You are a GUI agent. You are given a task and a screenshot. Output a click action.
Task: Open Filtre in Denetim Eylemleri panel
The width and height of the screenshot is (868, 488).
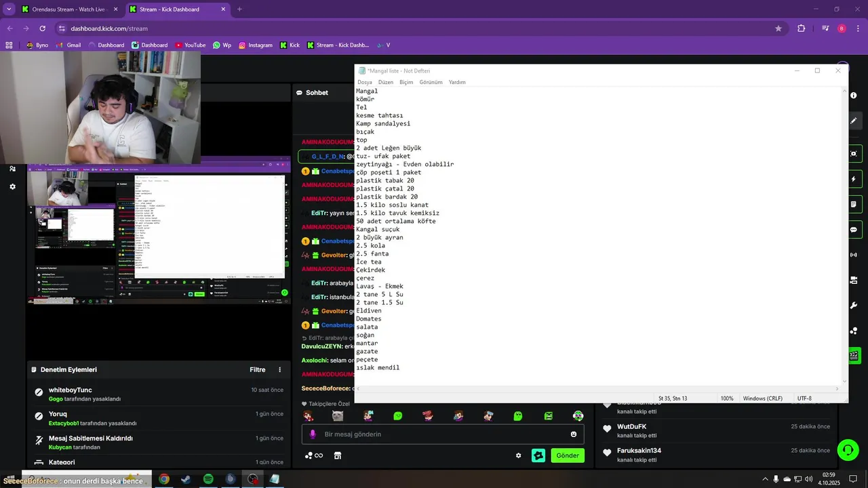point(258,370)
